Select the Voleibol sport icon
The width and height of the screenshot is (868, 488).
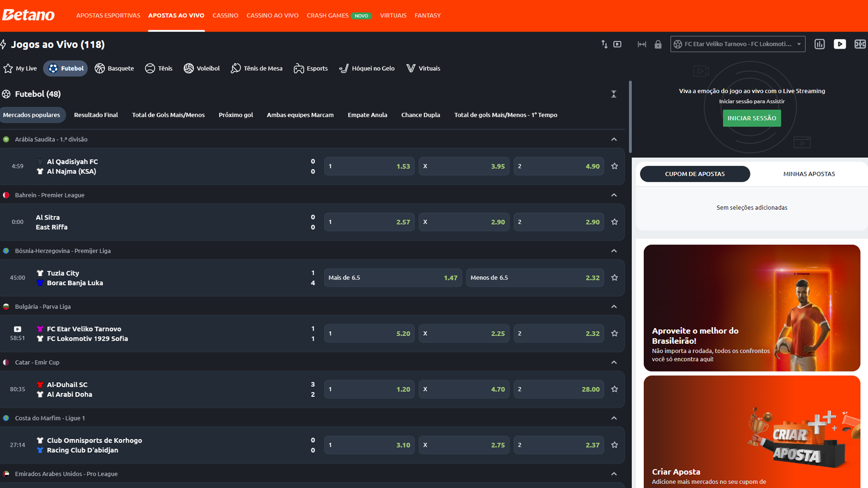tap(189, 68)
